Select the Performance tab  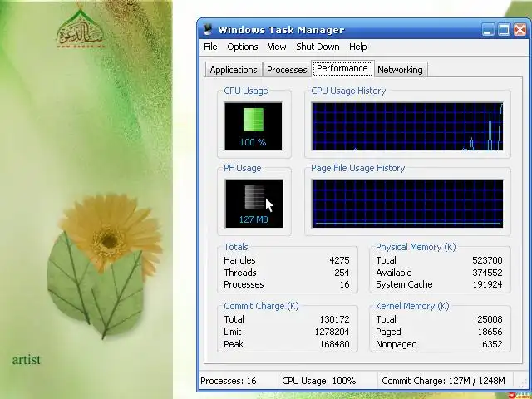[x=342, y=68]
